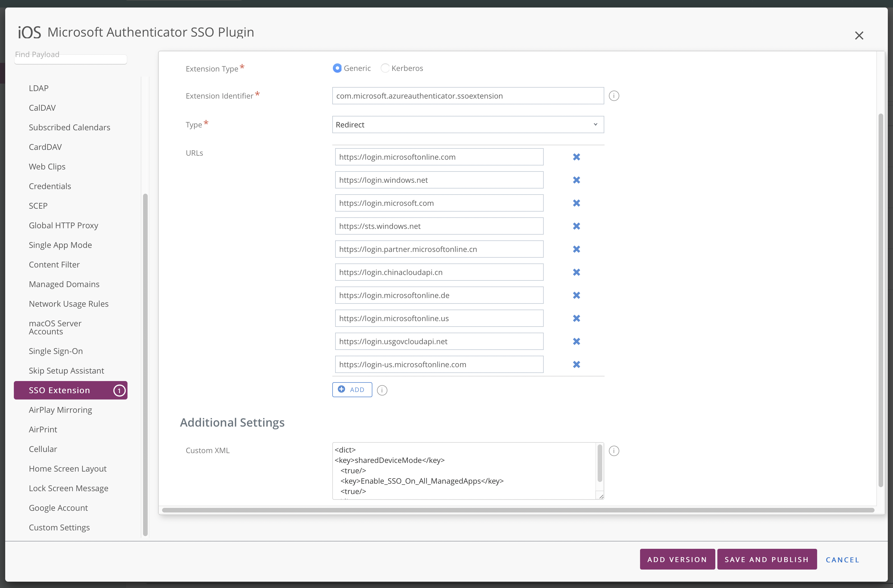Viewport: 893px width, 588px height.
Task: Click into the Find Payload search field
Action: [x=71, y=59]
